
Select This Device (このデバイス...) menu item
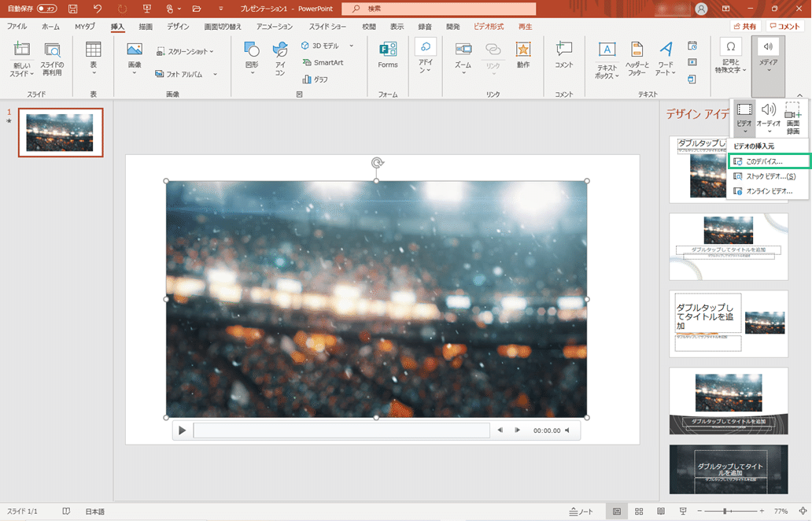(768, 161)
